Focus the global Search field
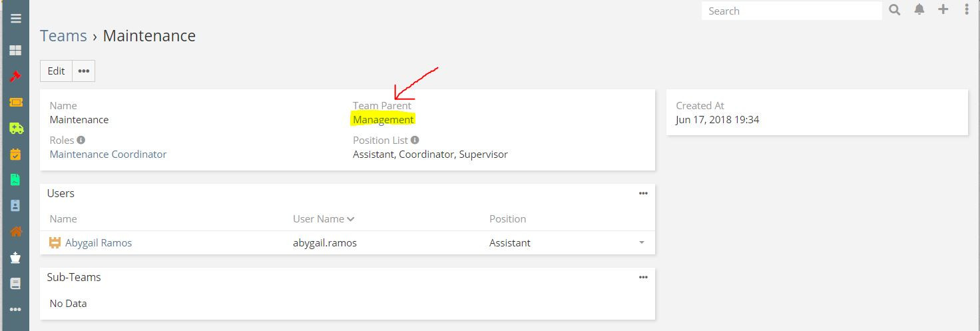 tap(791, 11)
